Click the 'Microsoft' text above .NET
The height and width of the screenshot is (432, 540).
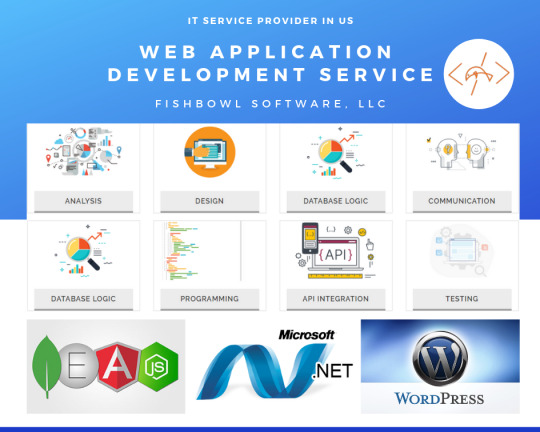307,335
